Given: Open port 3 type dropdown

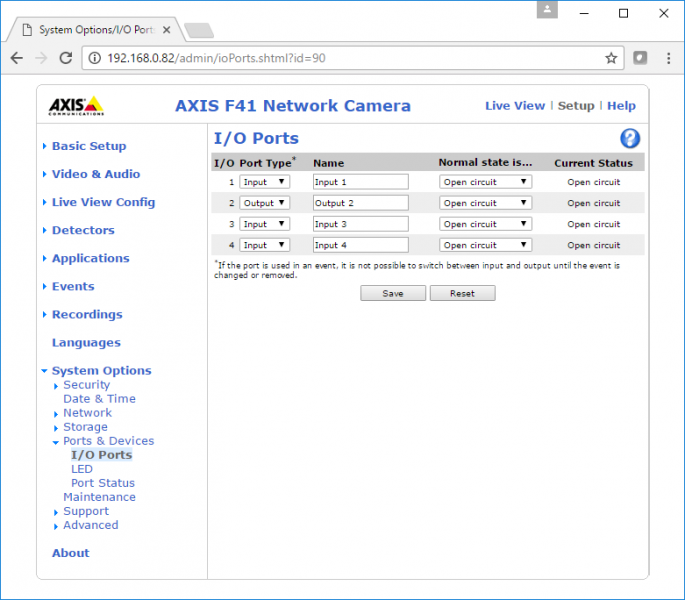Looking at the screenshot, I should pos(264,224).
